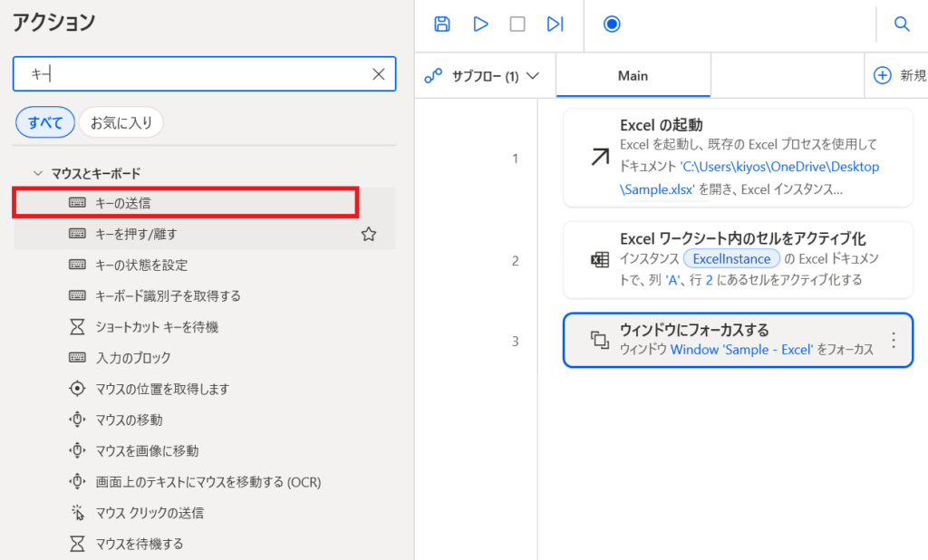This screenshot has width=928, height=560.
Task: Select the Excel ワークシート内のセルをアクティブ化 card
Action: 738,260
